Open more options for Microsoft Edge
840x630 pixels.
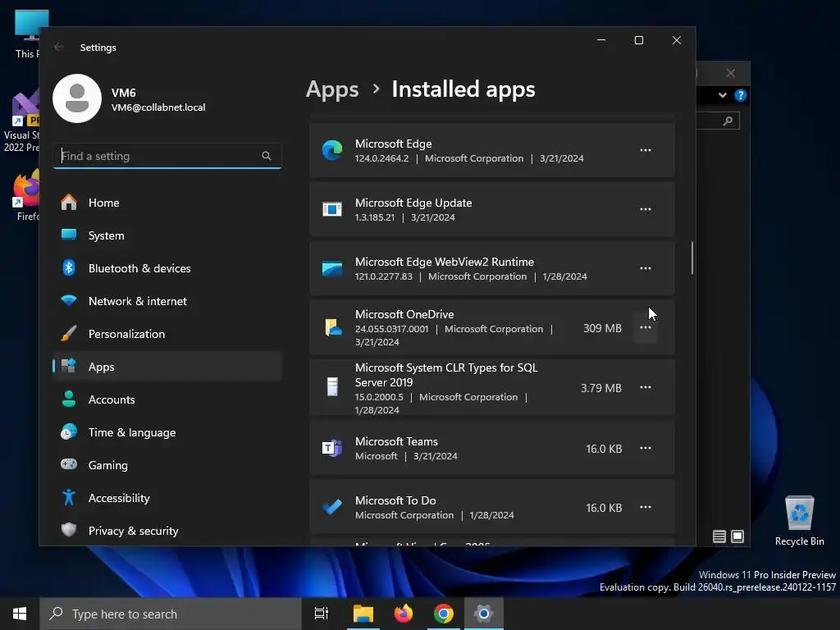click(x=645, y=151)
